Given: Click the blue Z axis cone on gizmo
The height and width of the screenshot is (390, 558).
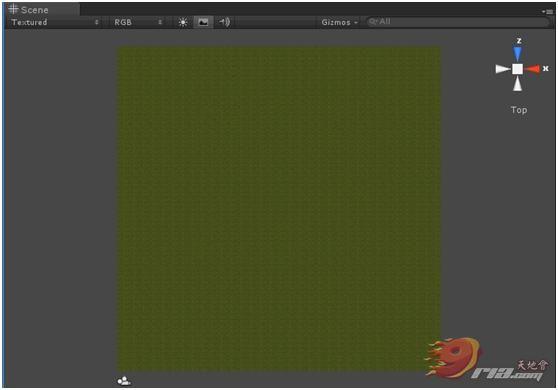Looking at the screenshot, I should point(517,53).
